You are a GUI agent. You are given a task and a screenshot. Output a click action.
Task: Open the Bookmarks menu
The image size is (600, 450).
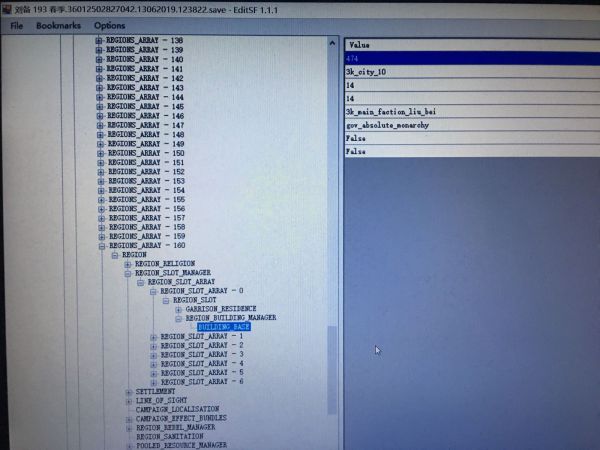click(x=57, y=25)
